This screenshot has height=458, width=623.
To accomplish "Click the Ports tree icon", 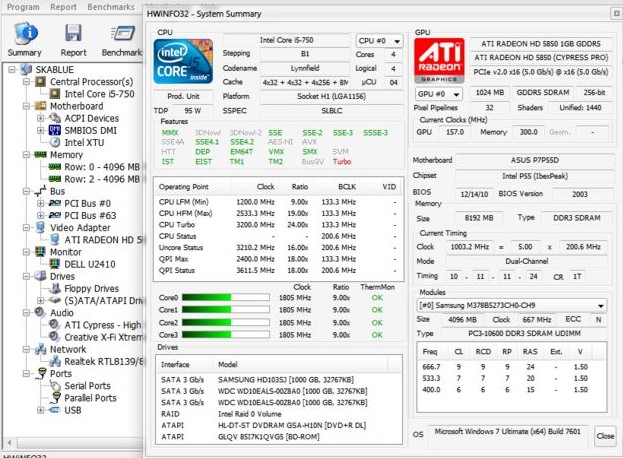I will [41, 374].
